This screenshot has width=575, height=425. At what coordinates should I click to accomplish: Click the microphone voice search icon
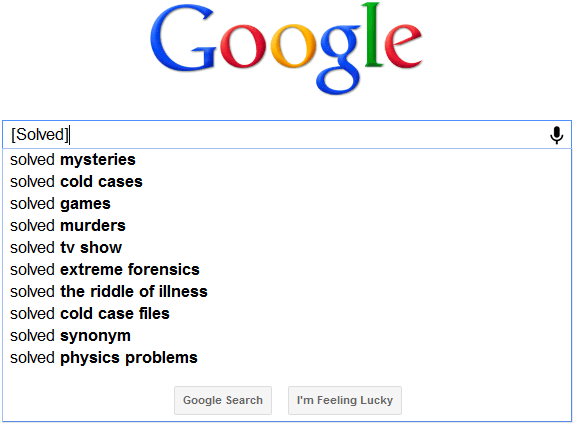coord(556,135)
